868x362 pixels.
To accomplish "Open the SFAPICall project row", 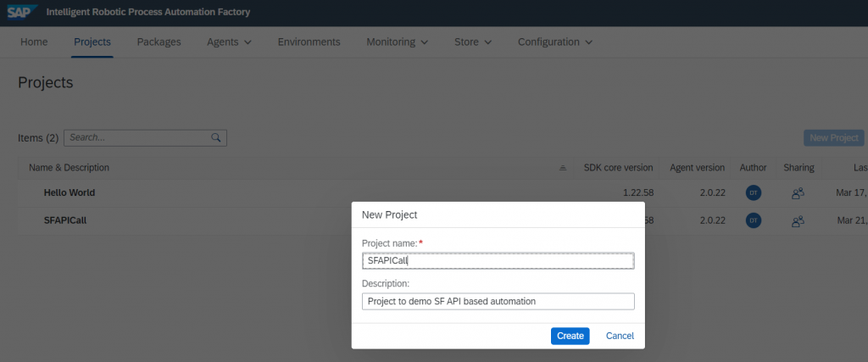I will [64, 220].
